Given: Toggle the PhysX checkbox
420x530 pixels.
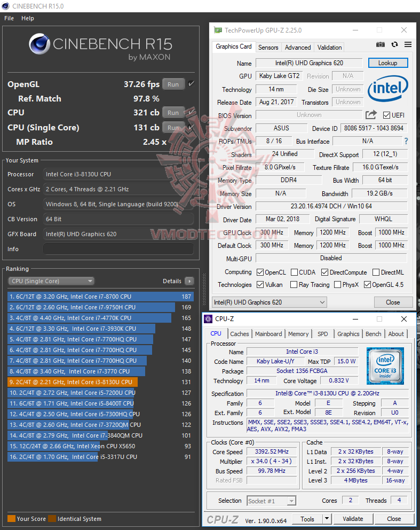Looking at the screenshot, I should [x=337, y=285].
